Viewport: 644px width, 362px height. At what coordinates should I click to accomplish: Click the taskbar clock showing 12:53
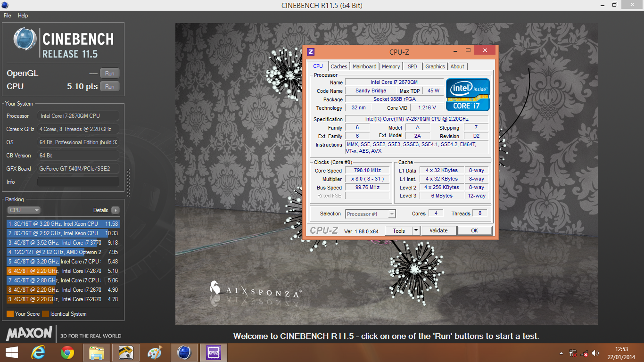click(622, 349)
